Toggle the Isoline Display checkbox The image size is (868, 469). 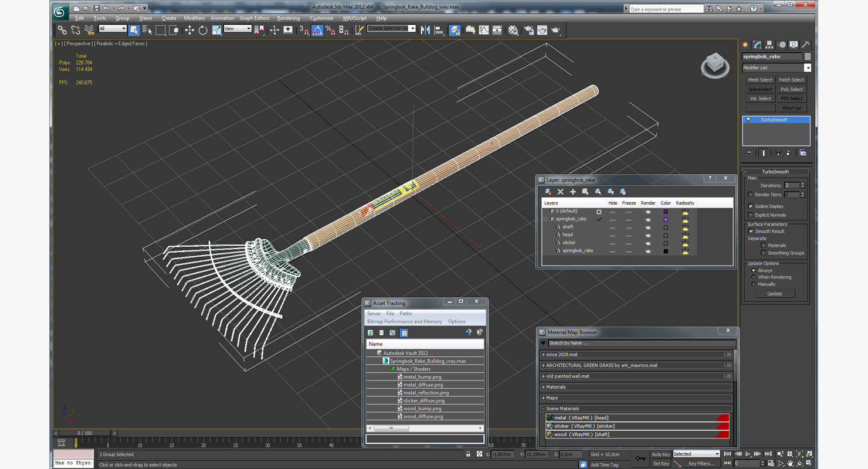pyautogui.click(x=751, y=206)
